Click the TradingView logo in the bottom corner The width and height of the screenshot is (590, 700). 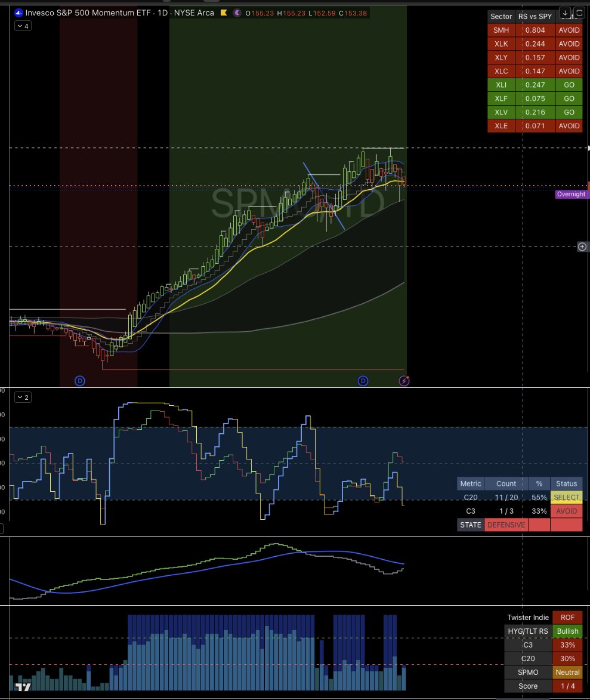pyautogui.click(x=23, y=687)
